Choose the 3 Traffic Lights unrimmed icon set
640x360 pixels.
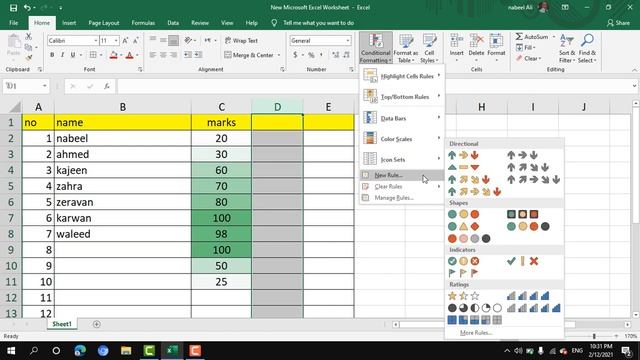click(x=463, y=214)
